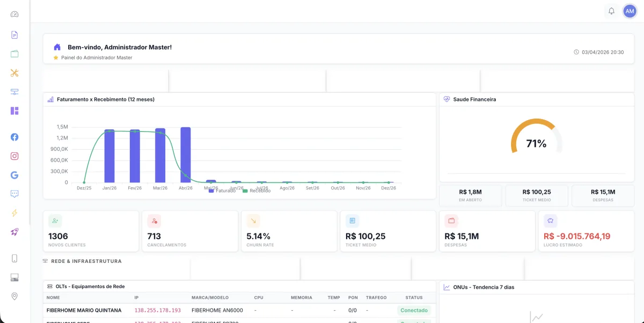The width and height of the screenshot is (644, 323).
Task: Select the Mar/26 bar in chart
Action: pyautogui.click(x=160, y=155)
